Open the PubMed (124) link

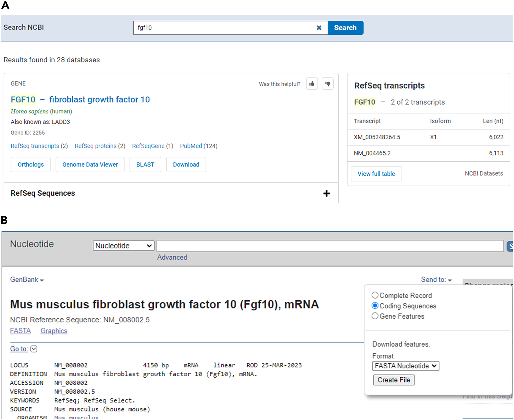click(199, 146)
